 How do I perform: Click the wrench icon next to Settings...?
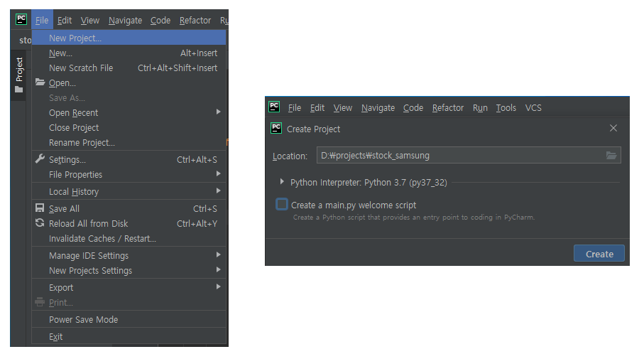coord(40,159)
